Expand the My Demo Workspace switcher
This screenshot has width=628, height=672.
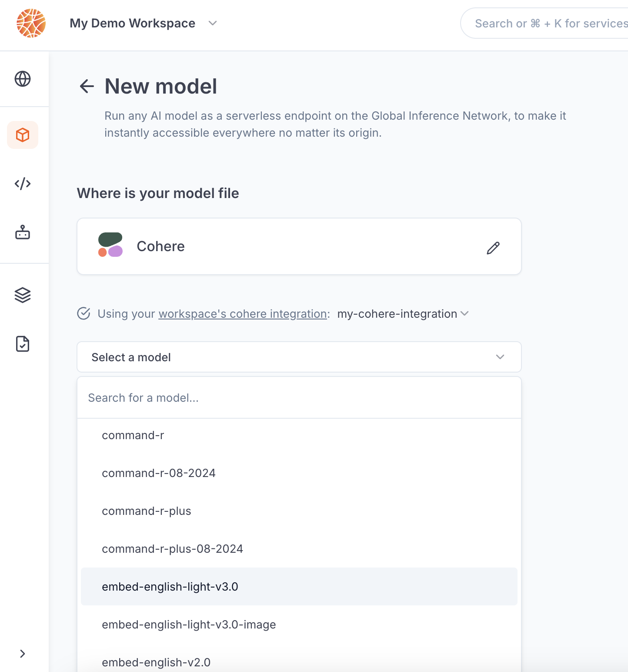[212, 23]
